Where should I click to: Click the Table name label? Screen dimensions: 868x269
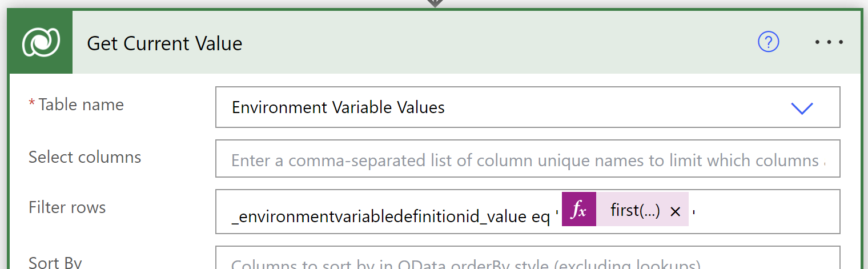81,105
